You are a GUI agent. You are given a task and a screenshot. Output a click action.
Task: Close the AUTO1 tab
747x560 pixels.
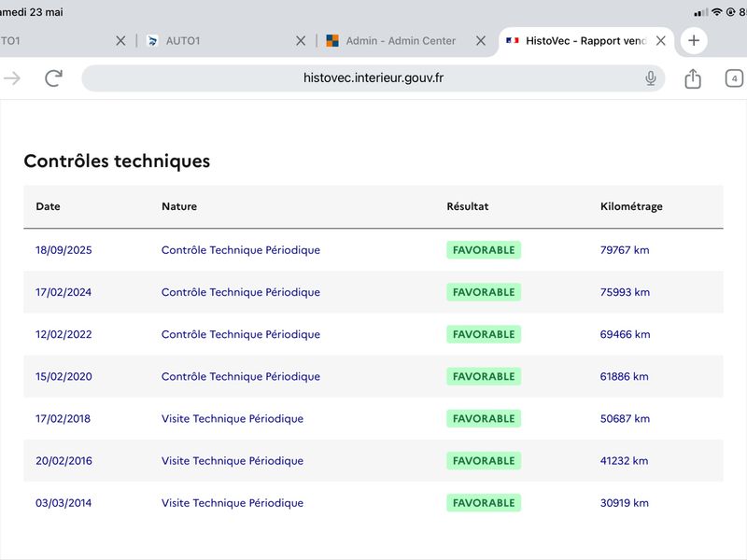[301, 41]
